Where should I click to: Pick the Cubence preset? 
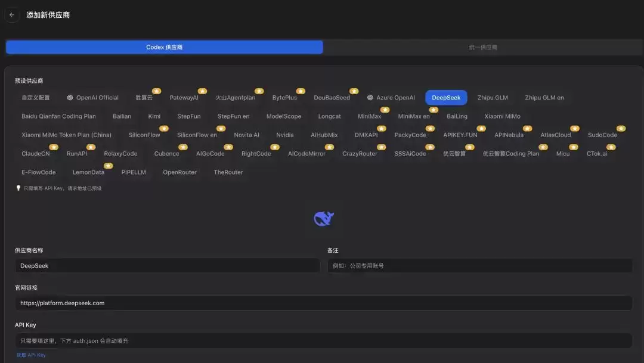[x=166, y=154]
